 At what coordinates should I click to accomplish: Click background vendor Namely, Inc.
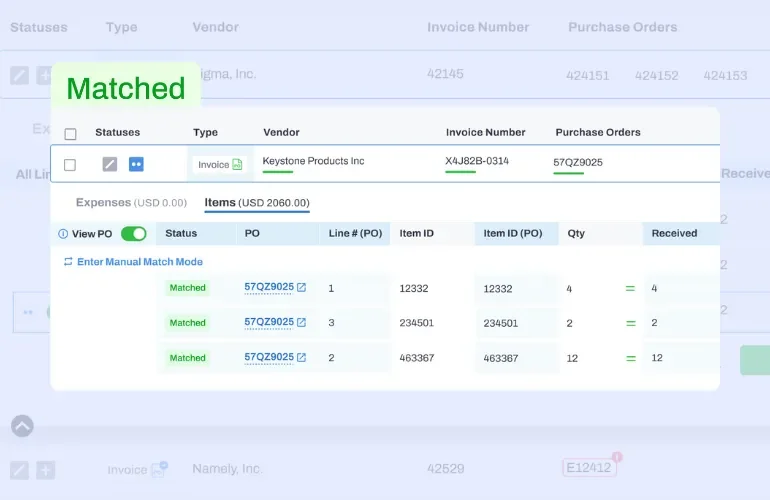[x=227, y=469]
